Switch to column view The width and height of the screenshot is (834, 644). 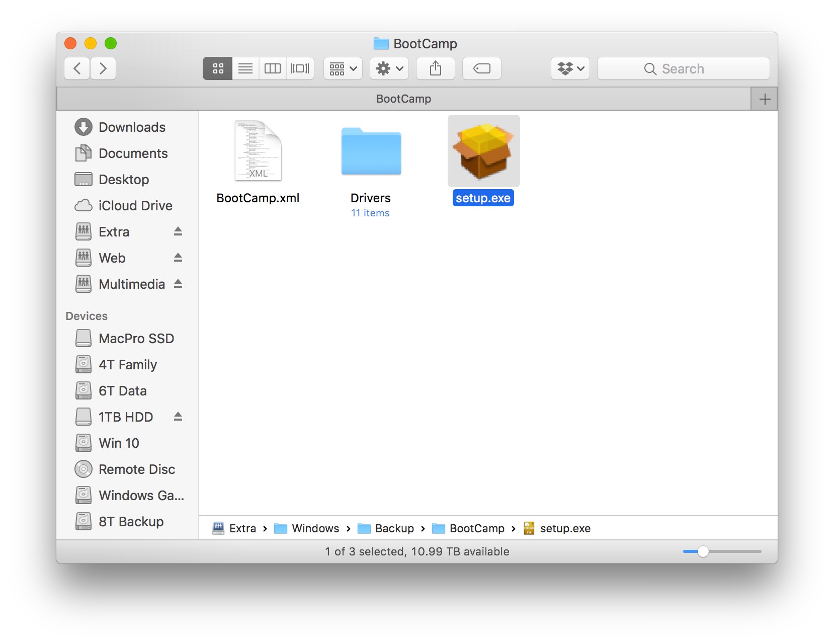click(273, 68)
